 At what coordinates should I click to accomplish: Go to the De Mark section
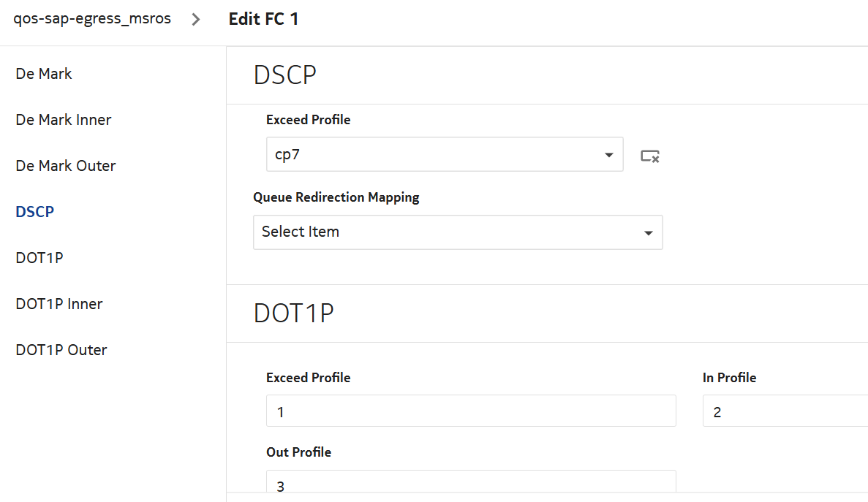[44, 74]
